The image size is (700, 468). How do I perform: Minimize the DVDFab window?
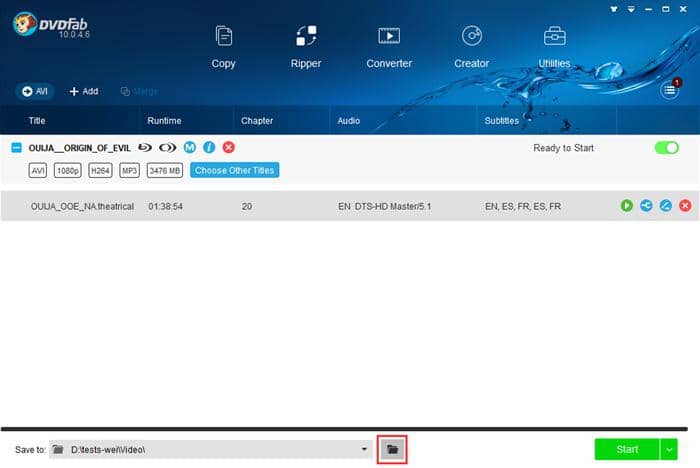coord(648,9)
